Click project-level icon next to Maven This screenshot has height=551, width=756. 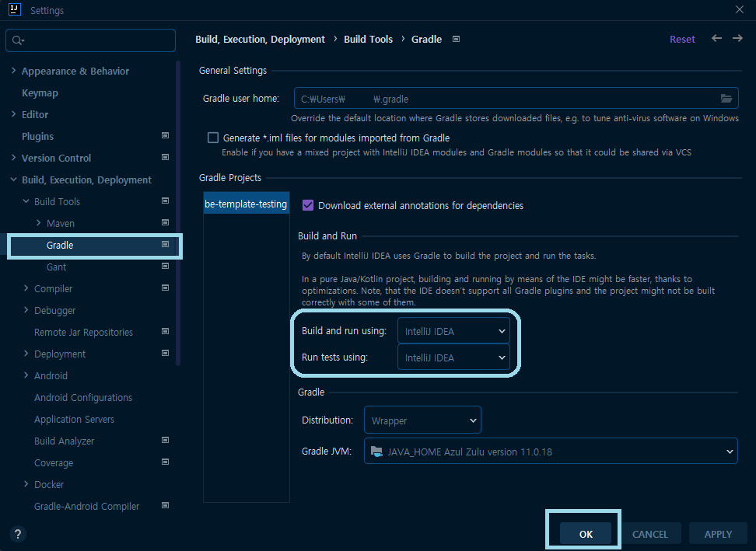(166, 222)
